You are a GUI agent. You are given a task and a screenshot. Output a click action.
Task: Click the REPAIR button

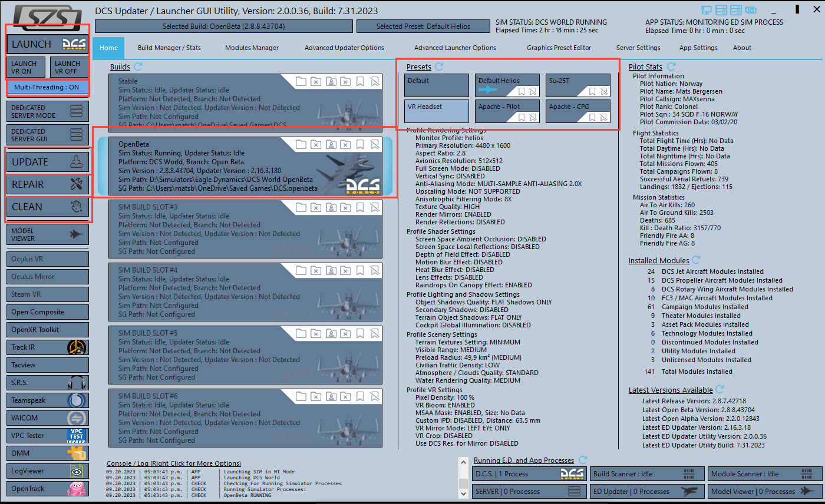point(48,184)
